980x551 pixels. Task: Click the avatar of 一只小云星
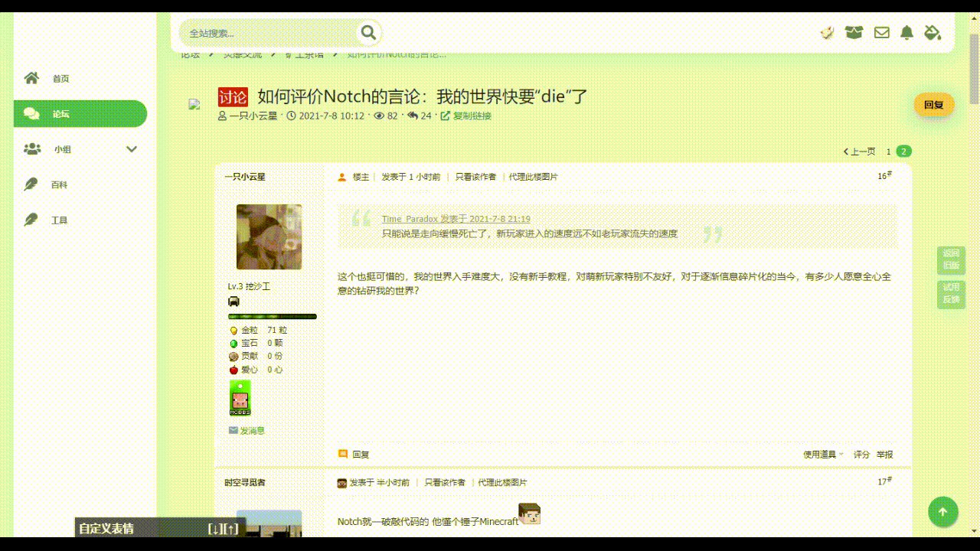point(269,236)
